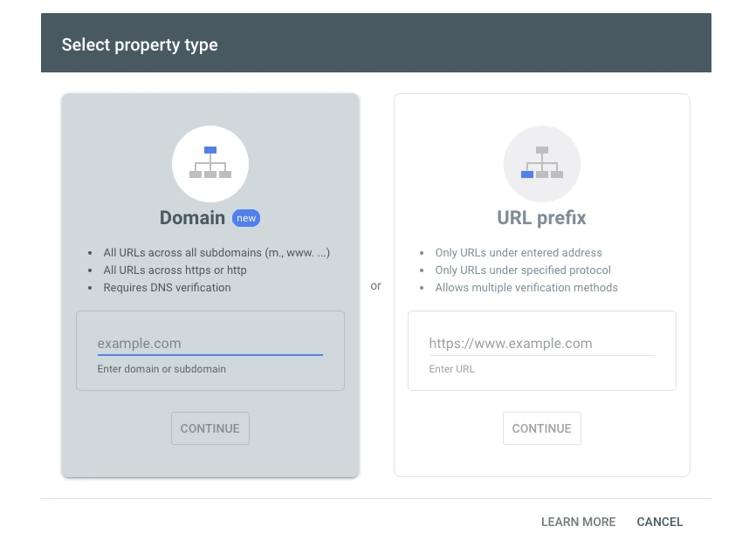Click the URL prefix sitemap icon
756x533 pixels.
click(541, 166)
